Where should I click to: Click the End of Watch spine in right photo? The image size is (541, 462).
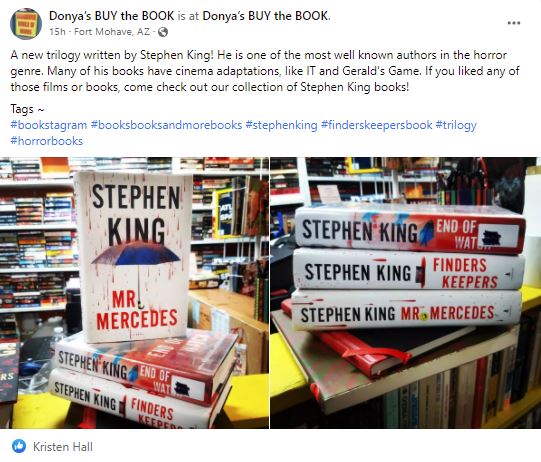click(410, 230)
